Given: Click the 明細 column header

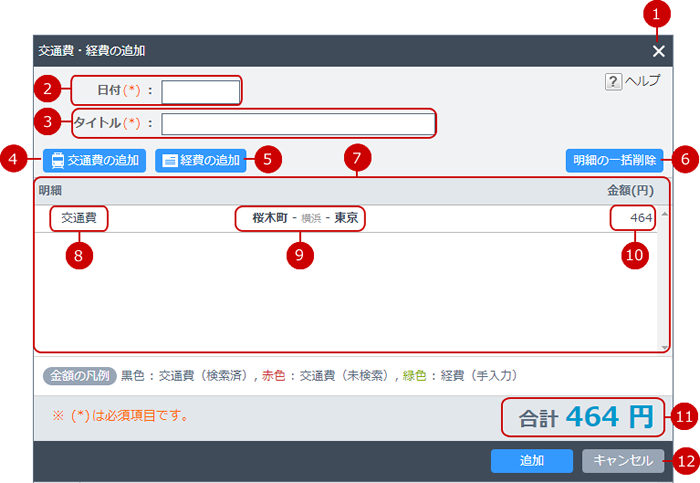Looking at the screenshot, I should click(x=50, y=189).
